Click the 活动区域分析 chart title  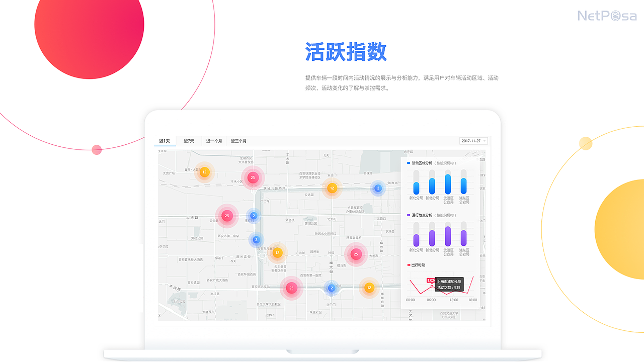(x=422, y=163)
